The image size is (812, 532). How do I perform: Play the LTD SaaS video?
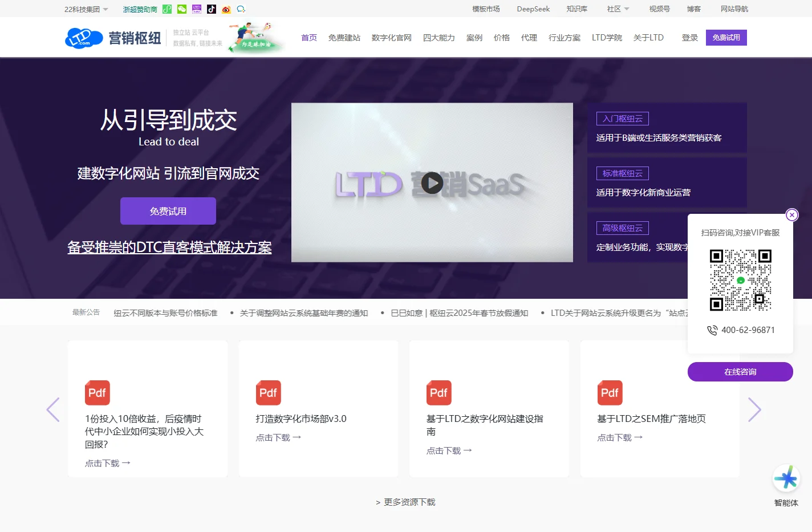click(432, 183)
